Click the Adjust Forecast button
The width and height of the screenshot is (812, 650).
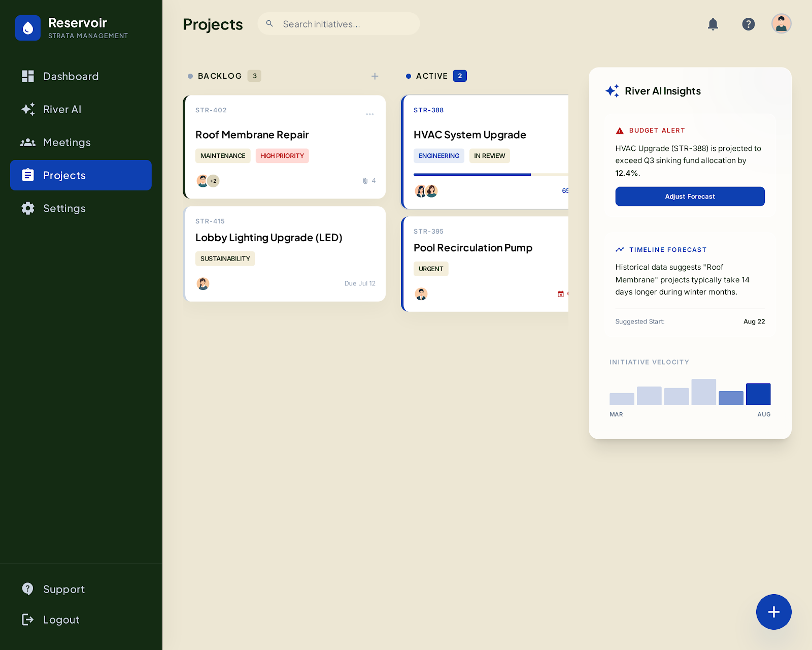689,197
